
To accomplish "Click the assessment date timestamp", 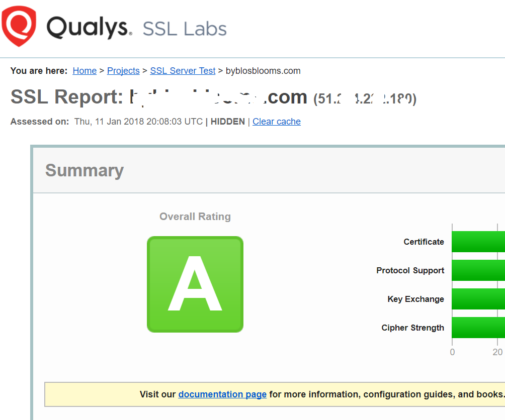I will 136,122.
